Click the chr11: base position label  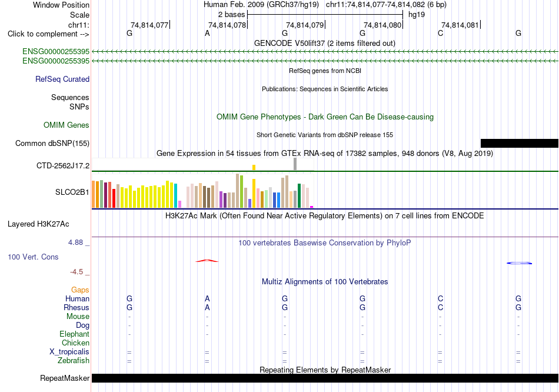79,25
